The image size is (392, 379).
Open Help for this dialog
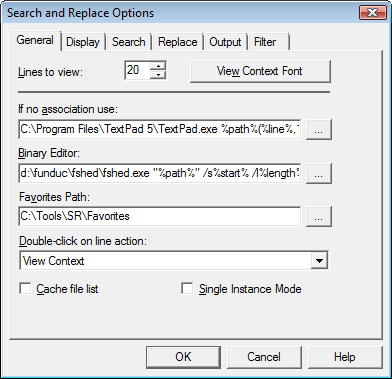(x=345, y=357)
